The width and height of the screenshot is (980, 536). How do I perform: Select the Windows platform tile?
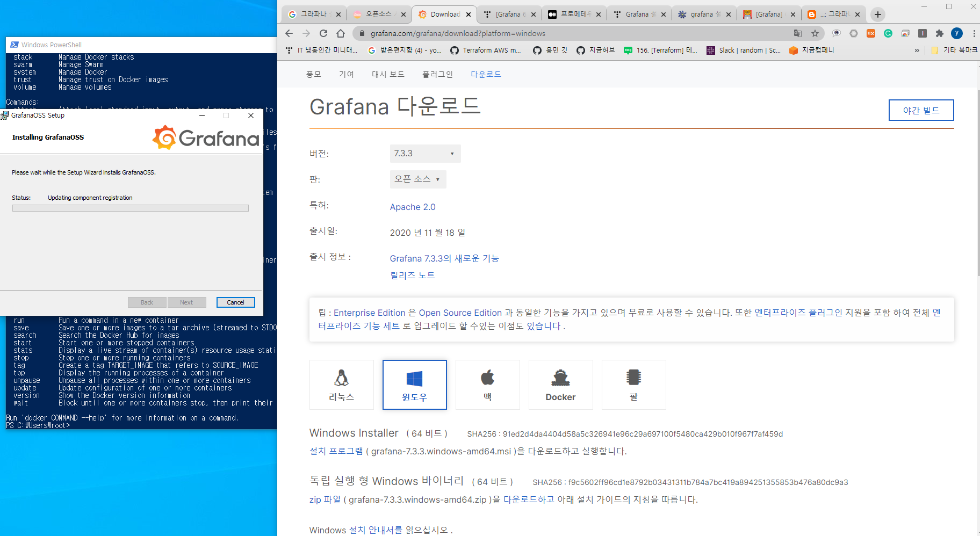click(415, 385)
